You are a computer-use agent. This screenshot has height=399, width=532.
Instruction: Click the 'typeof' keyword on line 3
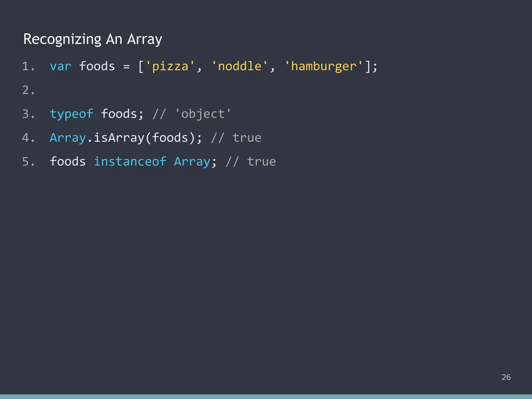[72, 114]
